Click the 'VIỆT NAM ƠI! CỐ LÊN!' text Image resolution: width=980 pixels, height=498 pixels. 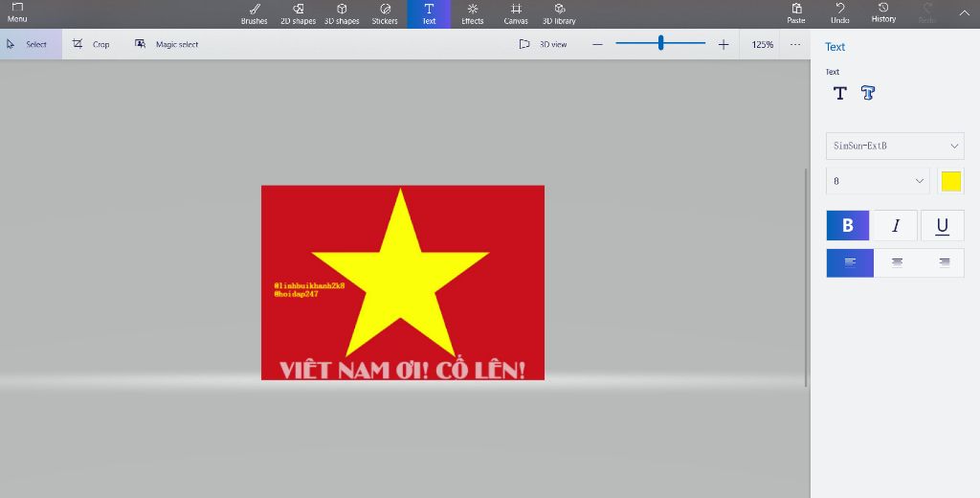point(402,370)
